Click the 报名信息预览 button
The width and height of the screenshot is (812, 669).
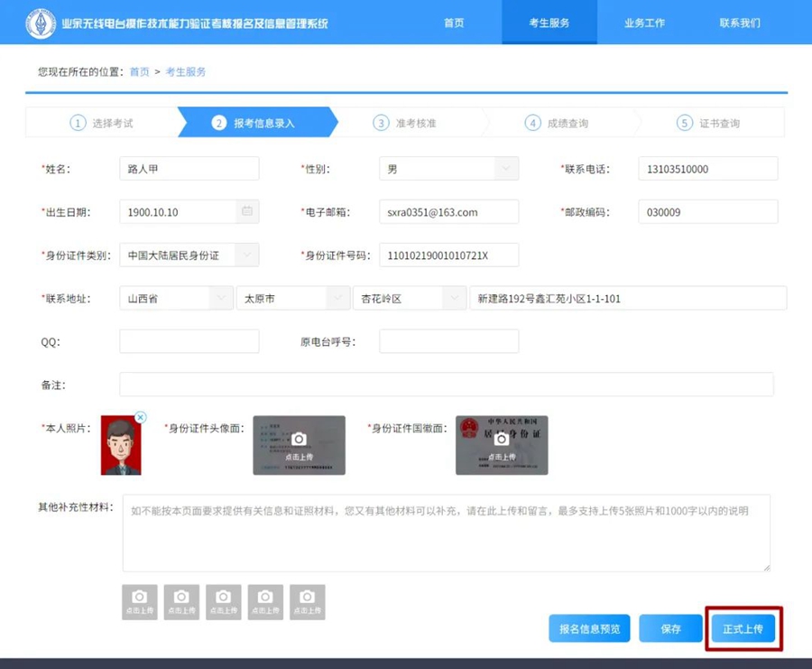pos(589,628)
